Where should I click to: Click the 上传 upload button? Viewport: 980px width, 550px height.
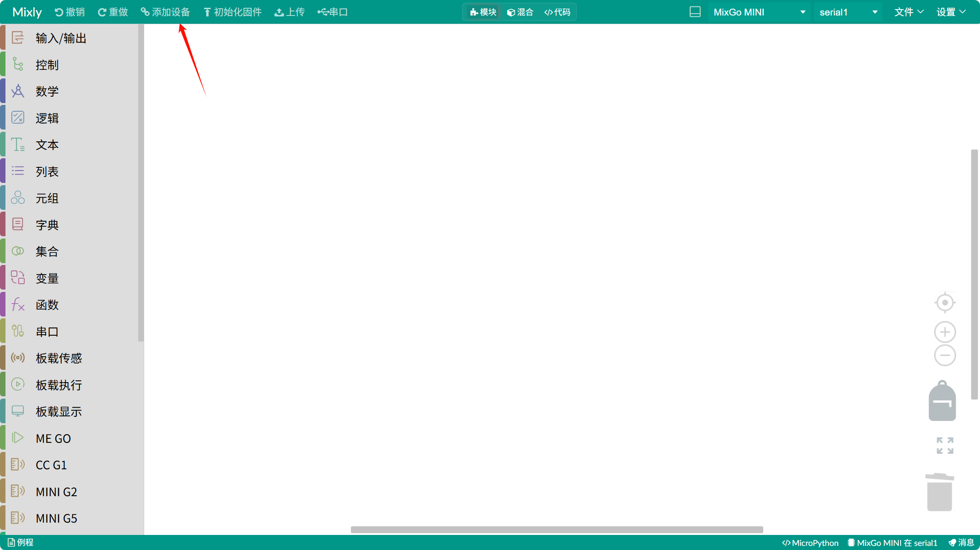pyautogui.click(x=289, y=12)
